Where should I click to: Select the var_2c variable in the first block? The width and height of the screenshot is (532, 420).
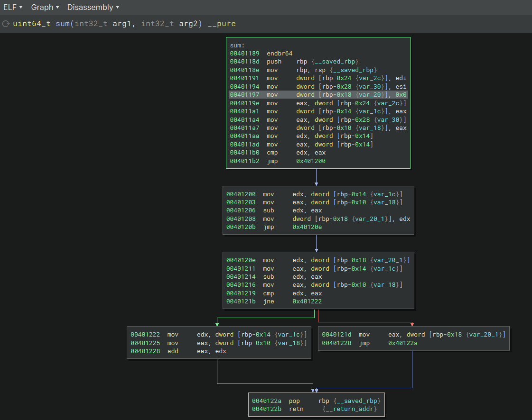pyautogui.click(x=369, y=78)
